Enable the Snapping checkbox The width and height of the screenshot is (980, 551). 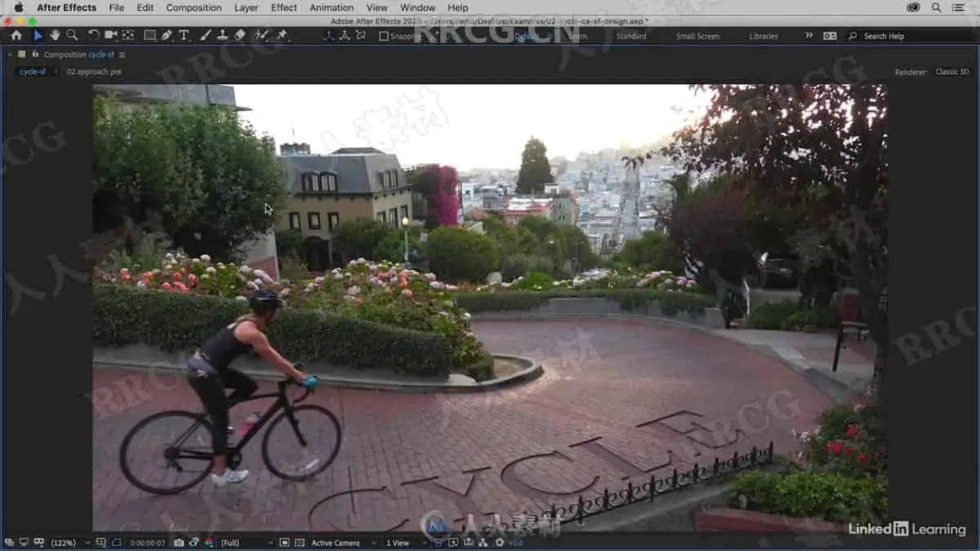tap(384, 36)
